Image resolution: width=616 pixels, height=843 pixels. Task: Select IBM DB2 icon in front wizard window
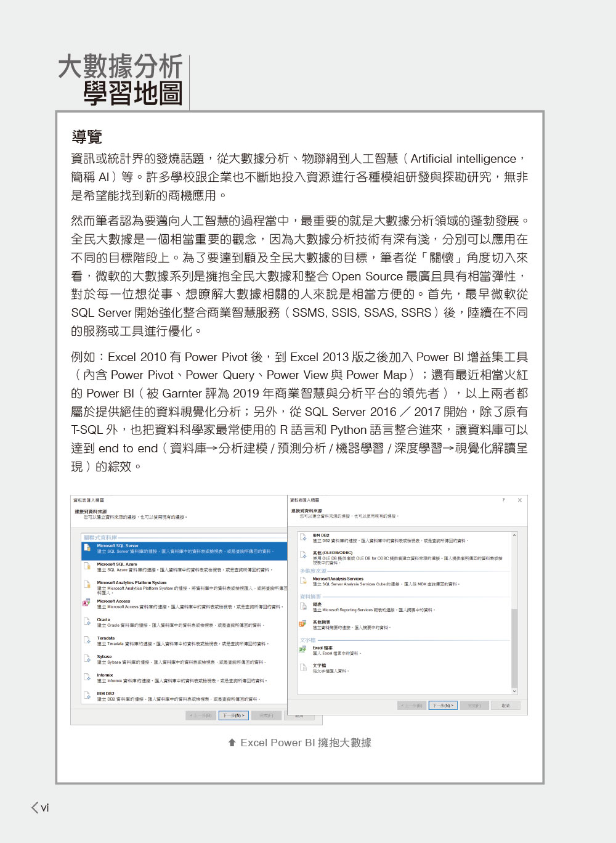303,538
